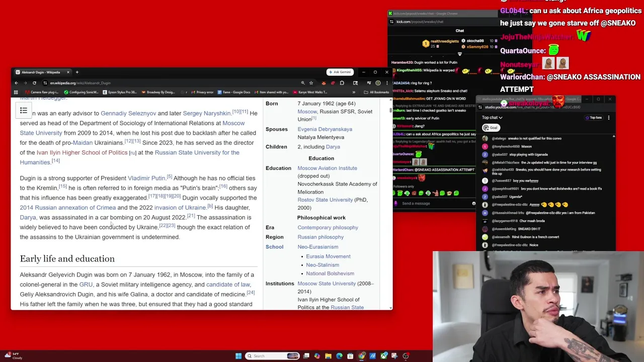Open the Camera Raw plug-in bookmark

[42, 92]
